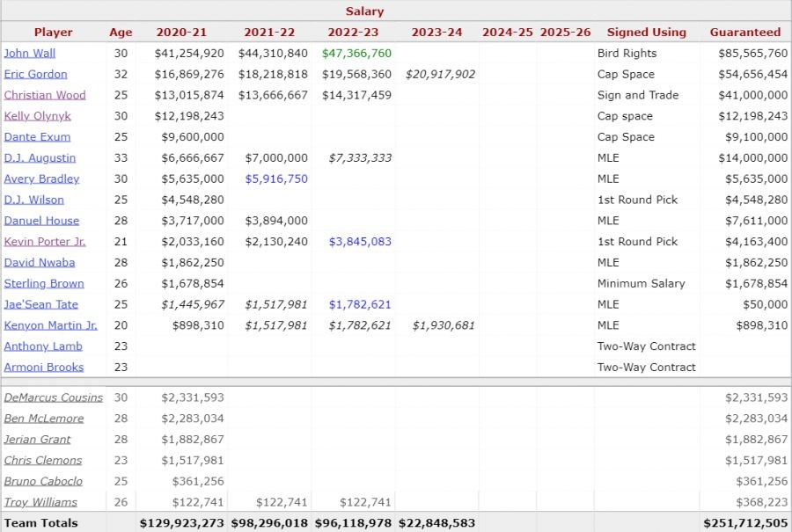This screenshot has width=792, height=532.
Task: Click the Signed Using column header
Action: point(646,33)
